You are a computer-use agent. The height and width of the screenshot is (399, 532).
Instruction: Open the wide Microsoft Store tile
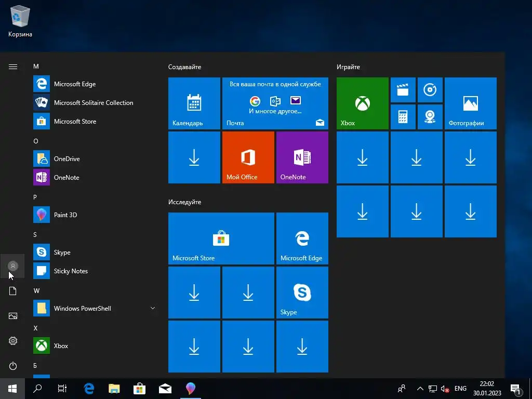click(x=221, y=238)
